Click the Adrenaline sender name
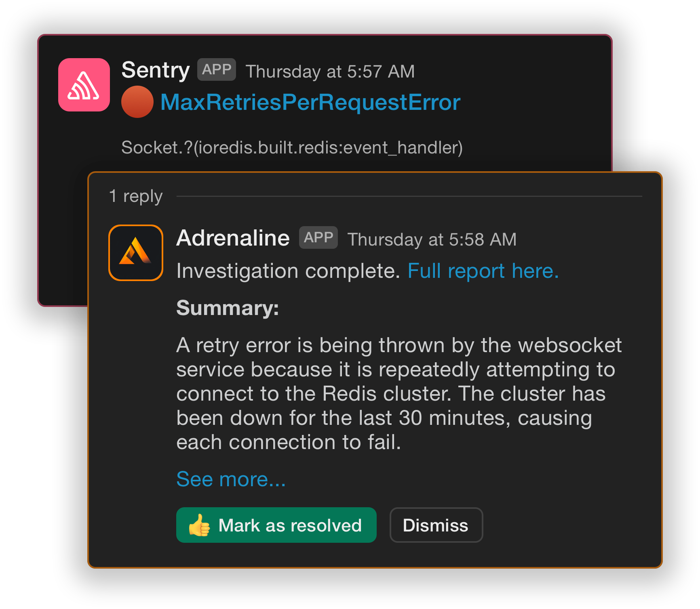This screenshot has height=609, width=700. tap(232, 237)
